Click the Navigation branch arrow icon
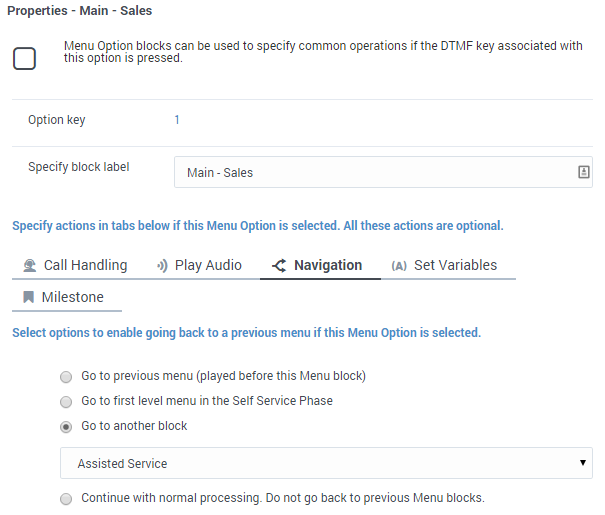This screenshot has height=515, width=605. (279, 265)
